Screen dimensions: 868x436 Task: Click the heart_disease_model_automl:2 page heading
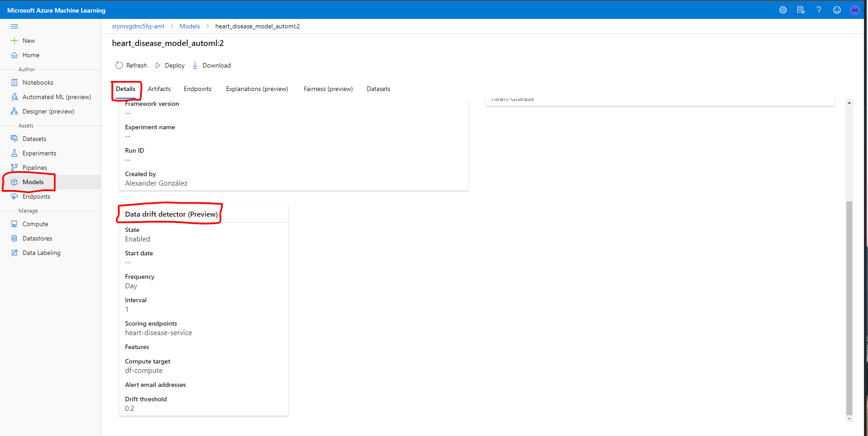[x=168, y=43]
